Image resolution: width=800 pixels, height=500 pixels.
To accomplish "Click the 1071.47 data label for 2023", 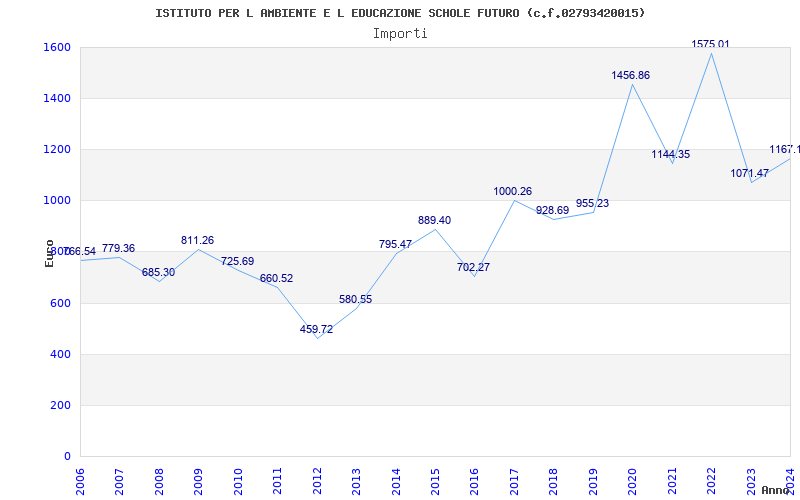I will tap(749, 173).
